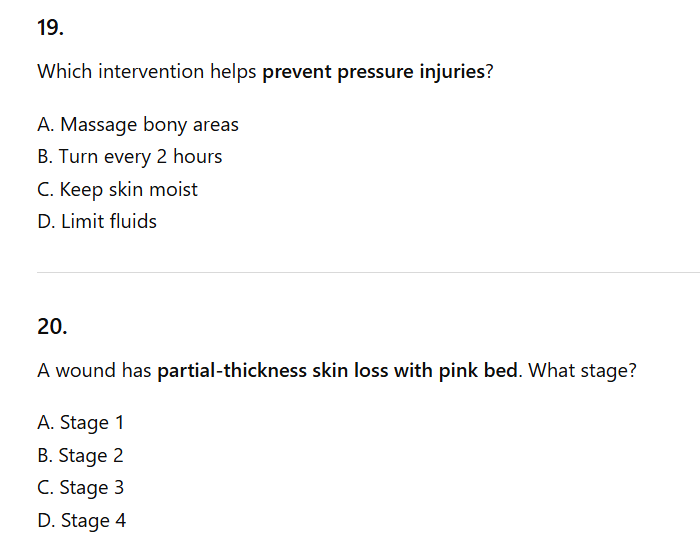Select answer D. Limit fluids
Image resolution: width=700 pixels, height=549 pixels.
point(97,221)
